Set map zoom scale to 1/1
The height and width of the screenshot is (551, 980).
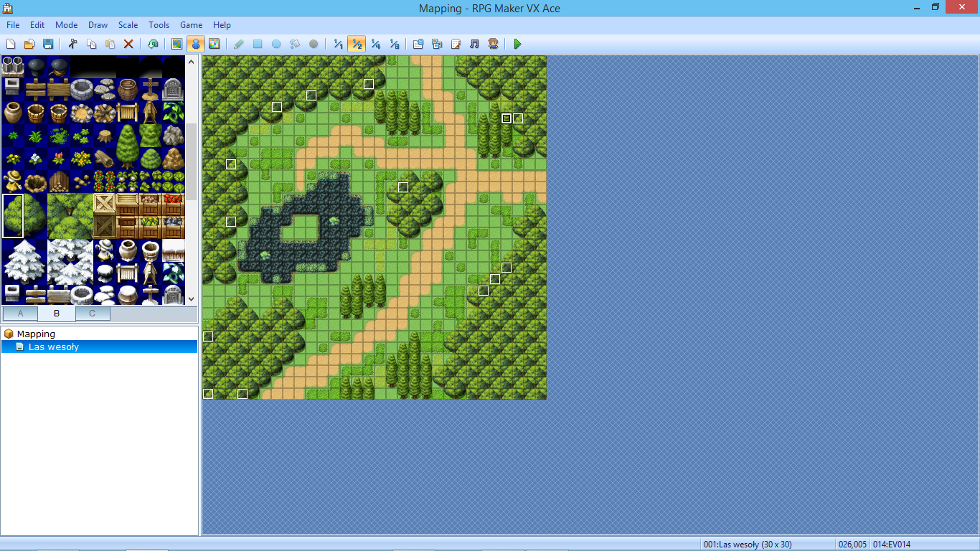coord(338,44)
